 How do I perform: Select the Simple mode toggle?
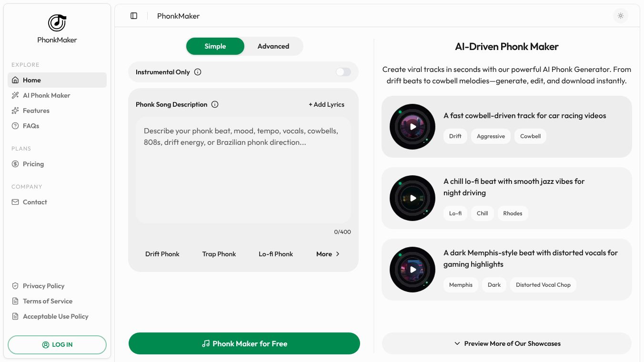215,46
